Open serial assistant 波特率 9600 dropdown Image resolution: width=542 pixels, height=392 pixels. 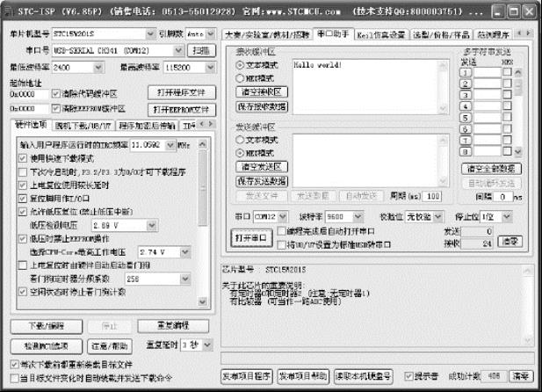pos(358,217)
